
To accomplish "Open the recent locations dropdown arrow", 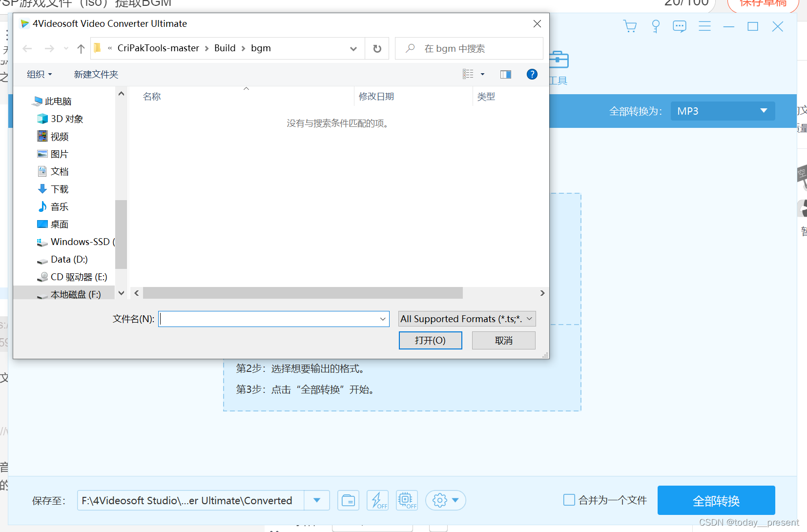I will [66, 48].
